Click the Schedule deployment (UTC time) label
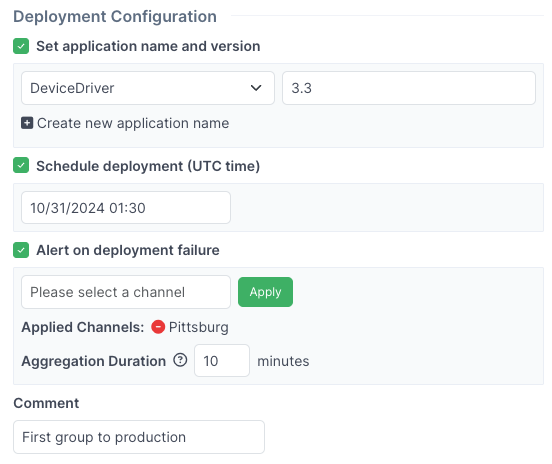Image resolution: width=552 pixels, height=464 pixels. click(148, 166)
